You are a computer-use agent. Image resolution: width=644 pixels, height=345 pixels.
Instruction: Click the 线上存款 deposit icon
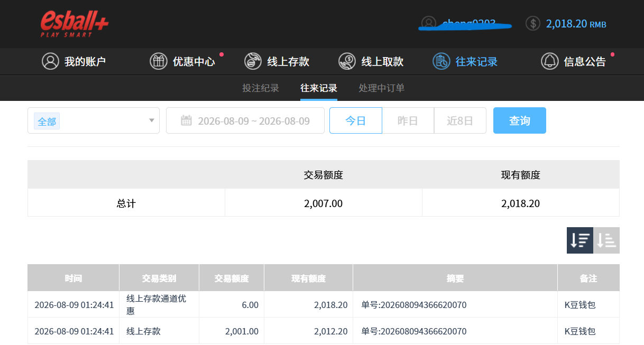click(x=253, y=61)
